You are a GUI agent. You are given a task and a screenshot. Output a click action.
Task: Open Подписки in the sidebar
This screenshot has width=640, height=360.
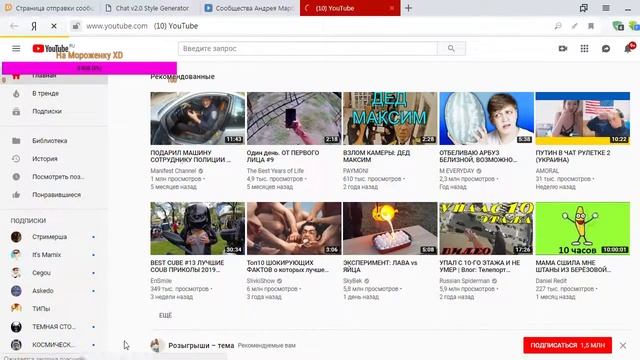point(55,111)
